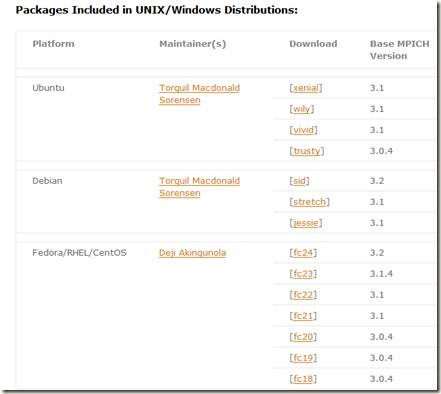Click the vivid download link
This screenshot has height=394, width=441.
(x=303, y=130)
